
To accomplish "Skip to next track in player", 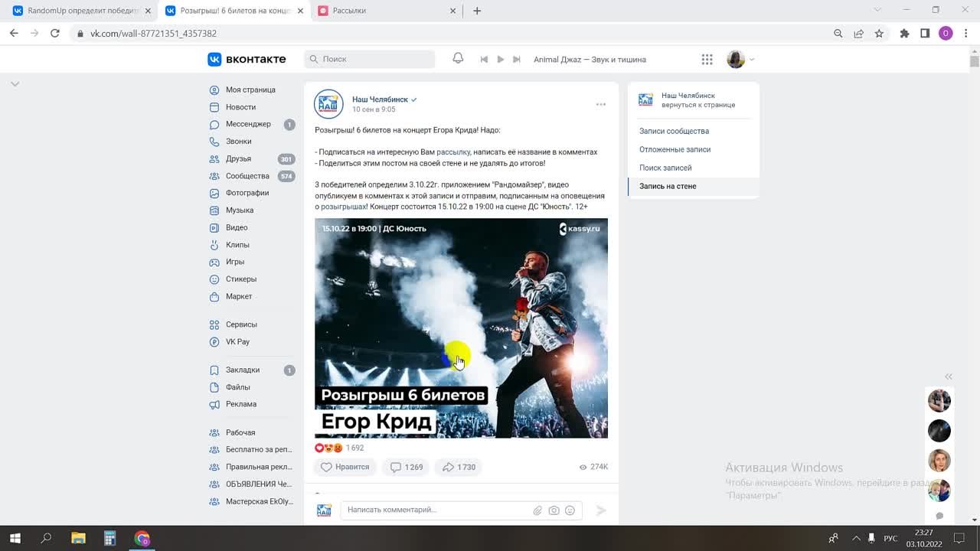I will coord(517,60).
